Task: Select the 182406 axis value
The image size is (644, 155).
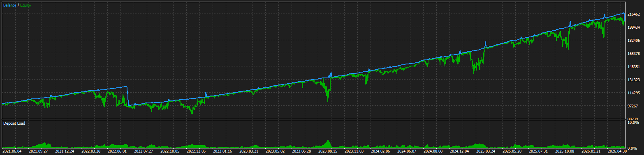Action: coord(634,40)
